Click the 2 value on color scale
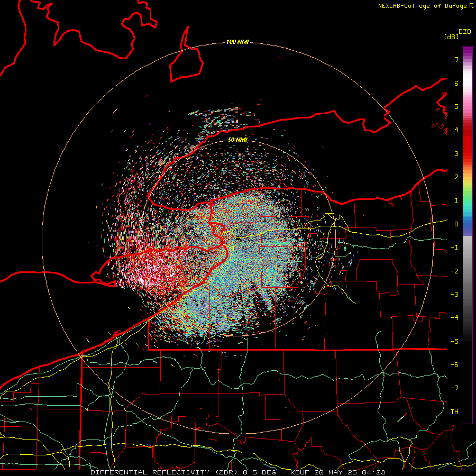Screen dimensions: 476x476 456,177
